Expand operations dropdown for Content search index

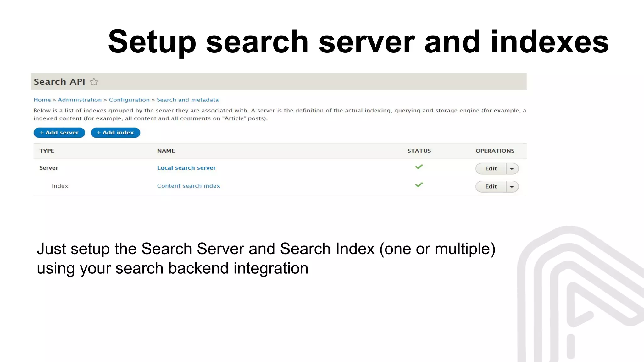[512, 187]
